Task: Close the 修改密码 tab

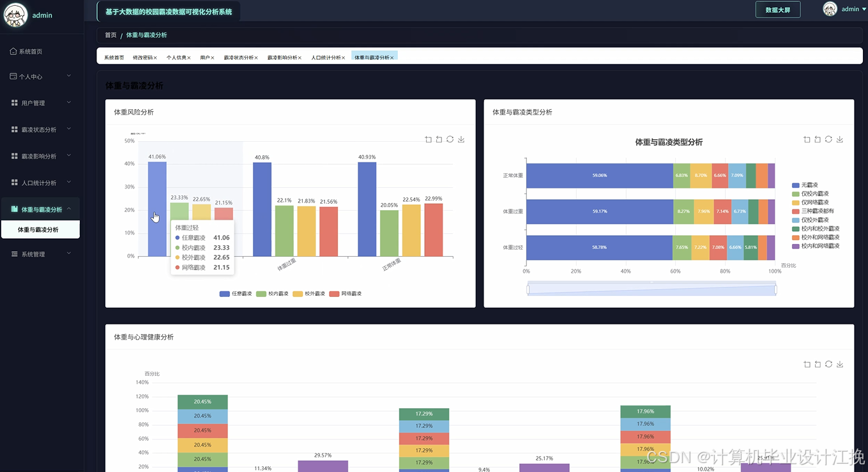Action: (155, 57)
